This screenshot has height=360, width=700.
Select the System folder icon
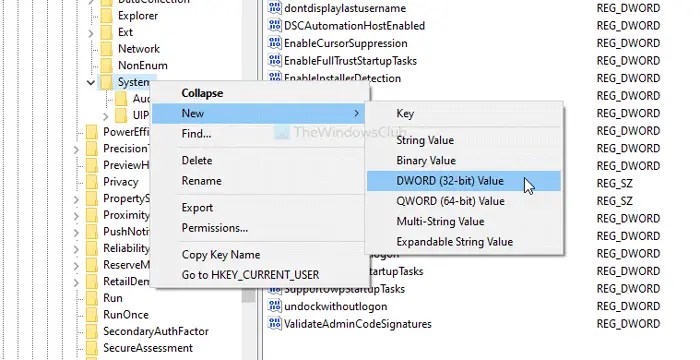click(x=106, y=82)
